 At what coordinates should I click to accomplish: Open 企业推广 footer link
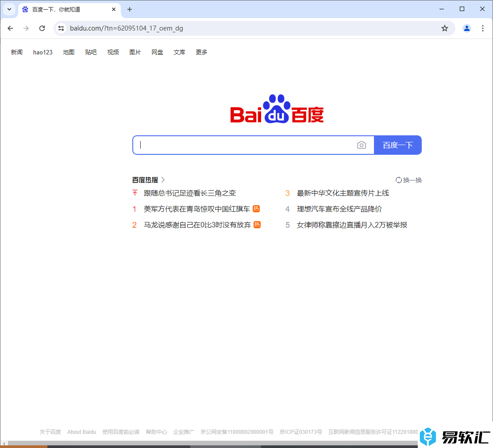tap(184, 432)
